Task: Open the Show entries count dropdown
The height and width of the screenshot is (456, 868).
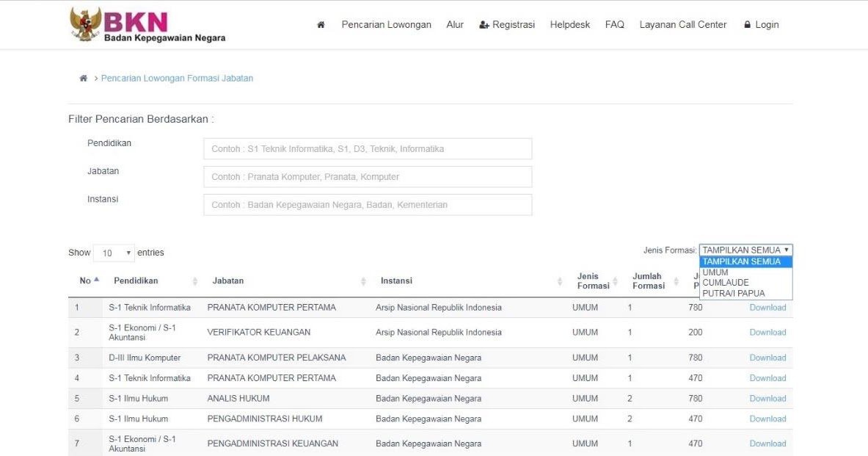Action: coord(114,253)
